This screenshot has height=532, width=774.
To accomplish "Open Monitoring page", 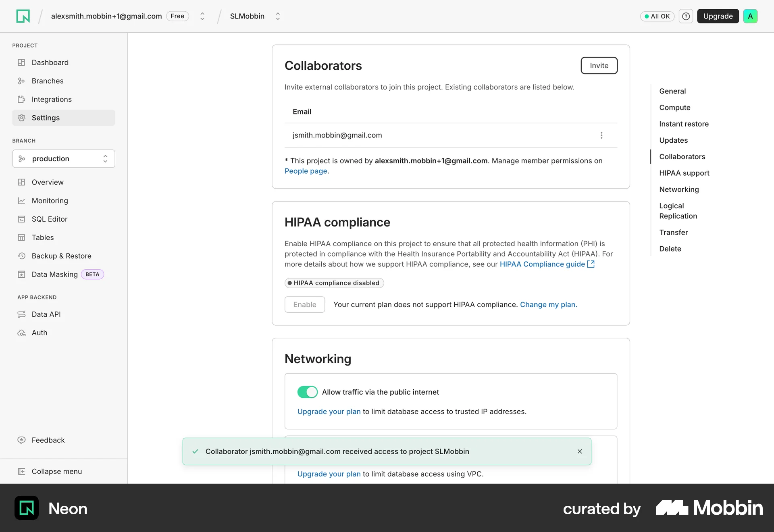I will pos(64,201).
